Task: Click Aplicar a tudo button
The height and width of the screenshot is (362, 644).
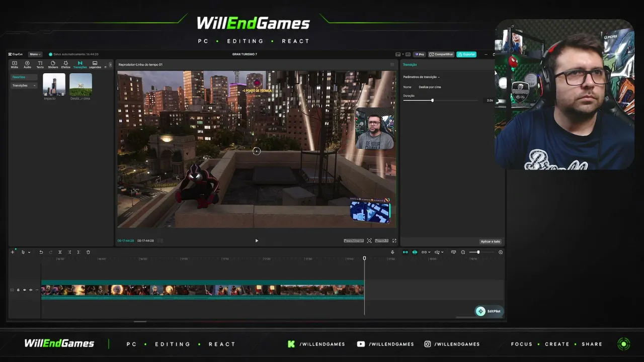Action: tap(490, 241)
